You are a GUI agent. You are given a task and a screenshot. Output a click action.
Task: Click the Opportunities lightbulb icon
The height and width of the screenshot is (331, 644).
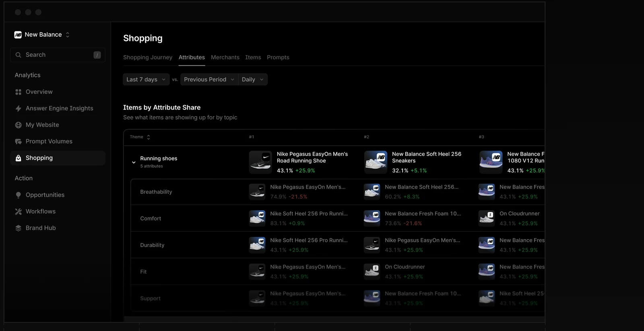[x=18, y=195]
